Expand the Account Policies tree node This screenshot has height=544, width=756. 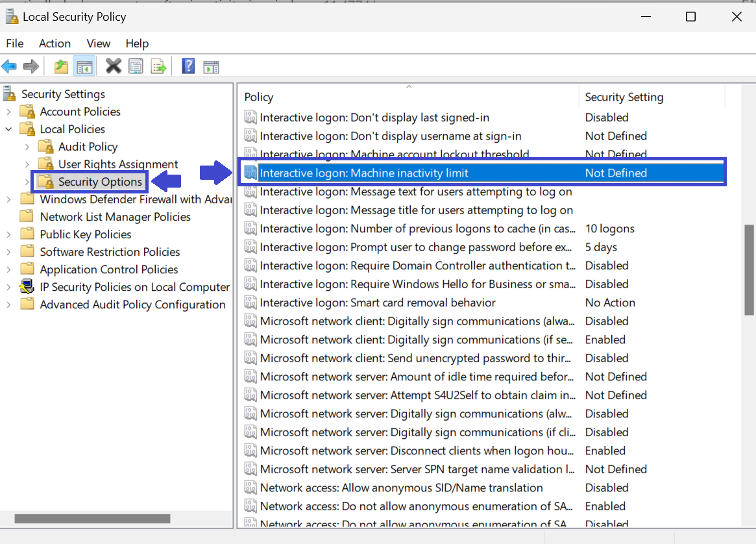click(9, 112)
